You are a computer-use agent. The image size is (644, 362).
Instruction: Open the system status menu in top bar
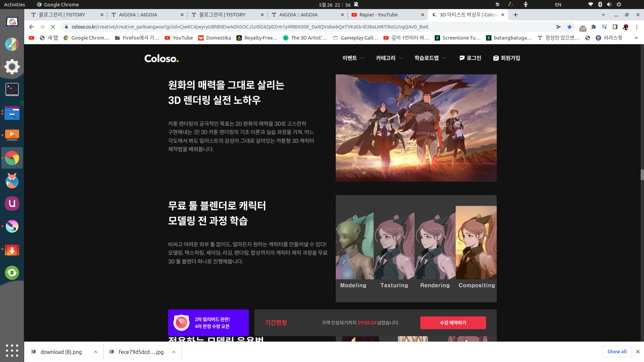[604, 4]
